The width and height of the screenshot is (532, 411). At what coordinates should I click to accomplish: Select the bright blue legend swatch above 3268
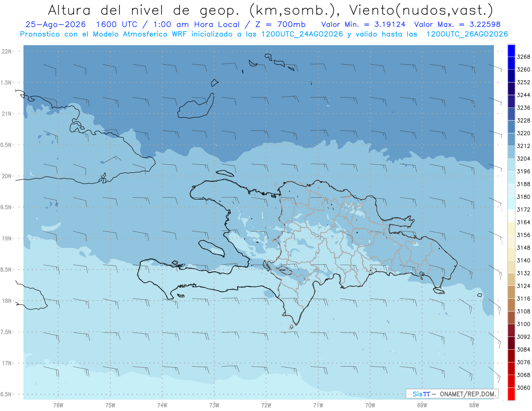511,51
